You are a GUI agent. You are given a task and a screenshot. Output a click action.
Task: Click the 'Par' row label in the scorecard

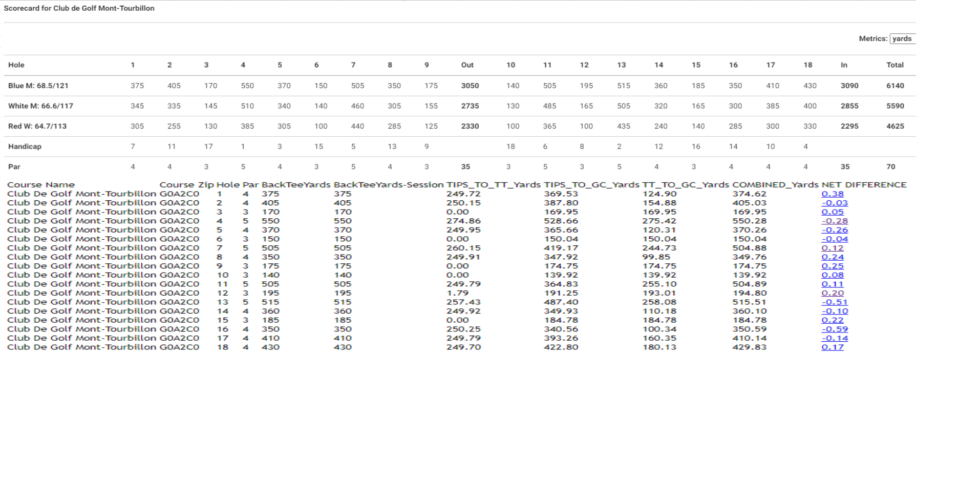[14, 166]
